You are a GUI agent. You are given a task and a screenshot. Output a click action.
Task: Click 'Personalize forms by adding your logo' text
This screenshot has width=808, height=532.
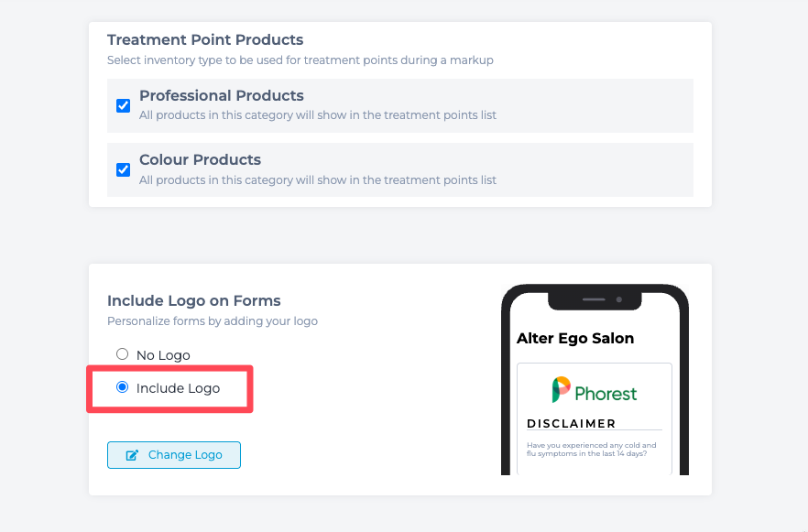pos(213,321)
